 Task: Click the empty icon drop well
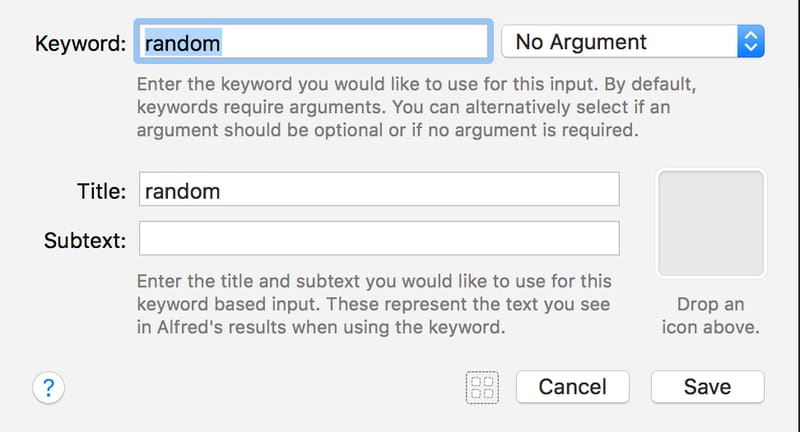point(710,223)
